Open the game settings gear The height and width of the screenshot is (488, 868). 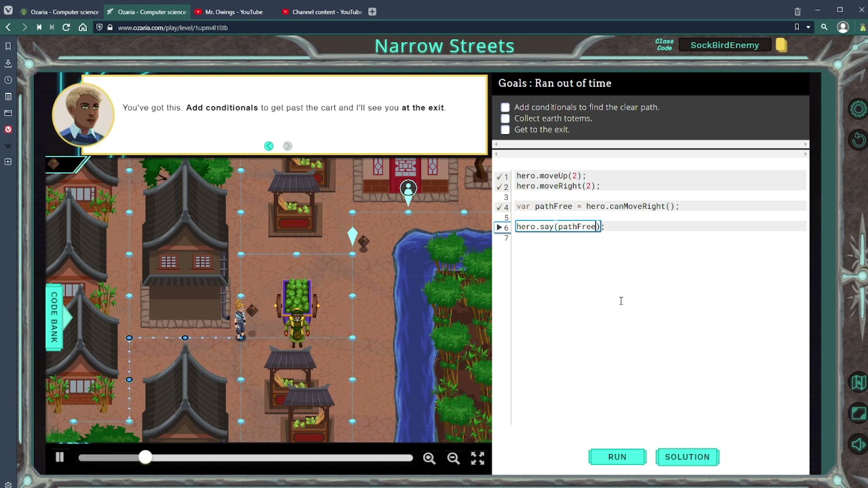click(859, 109)
